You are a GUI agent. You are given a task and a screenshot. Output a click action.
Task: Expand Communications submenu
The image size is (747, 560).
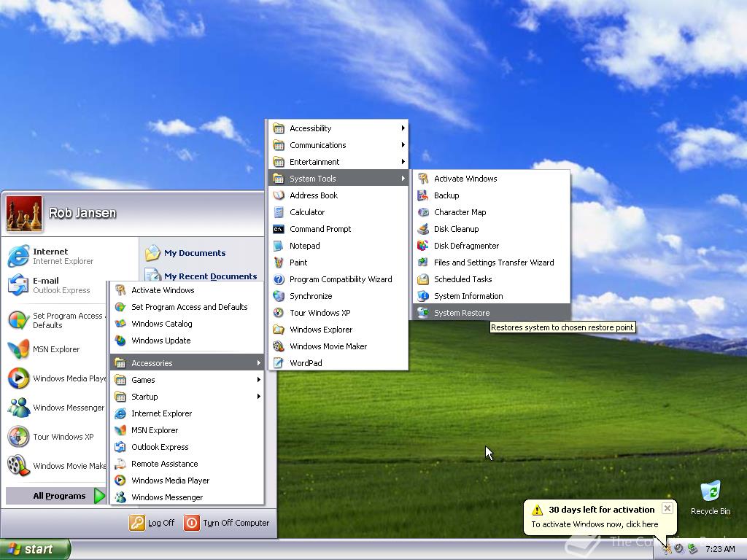(x=338, y=145)
